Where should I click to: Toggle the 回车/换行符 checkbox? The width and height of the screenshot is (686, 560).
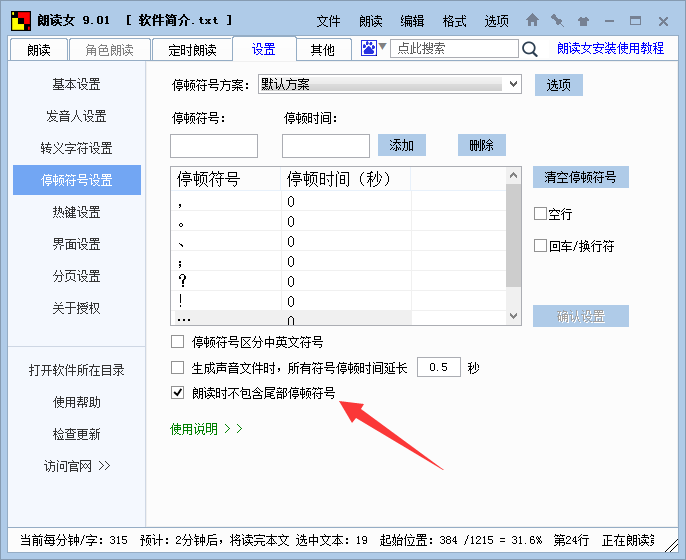click(x=540, y=245)
